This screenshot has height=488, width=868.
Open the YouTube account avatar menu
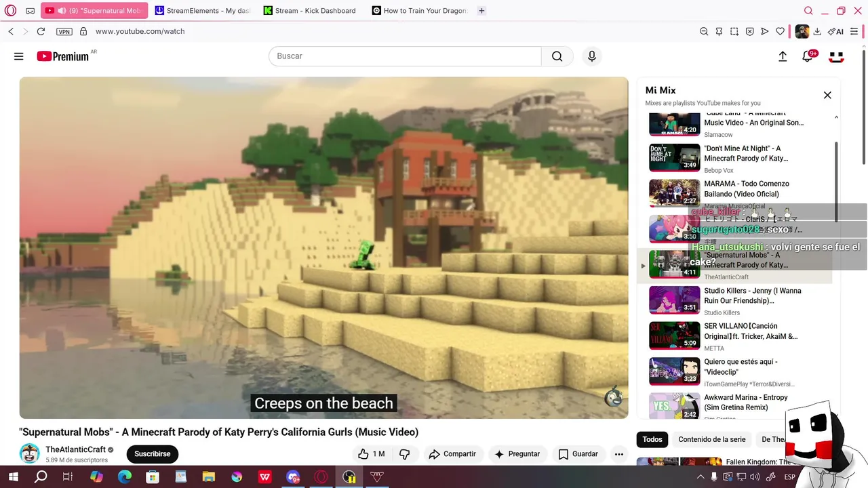[x=836, y=56]
